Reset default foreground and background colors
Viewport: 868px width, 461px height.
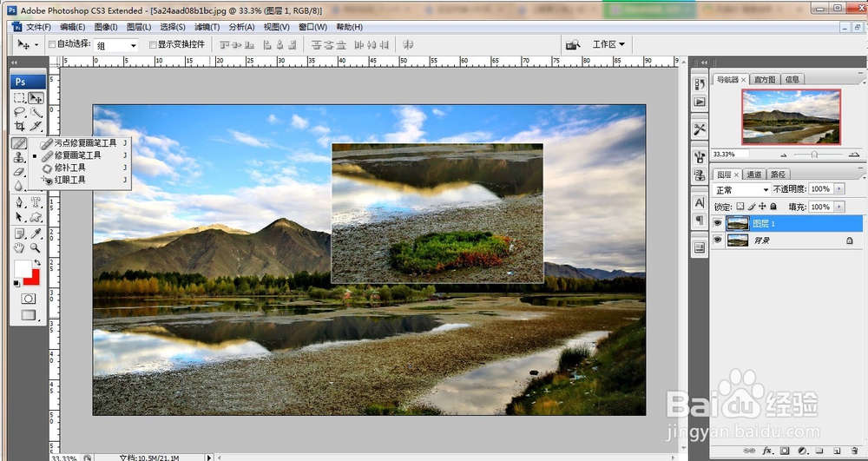point(16,283)
